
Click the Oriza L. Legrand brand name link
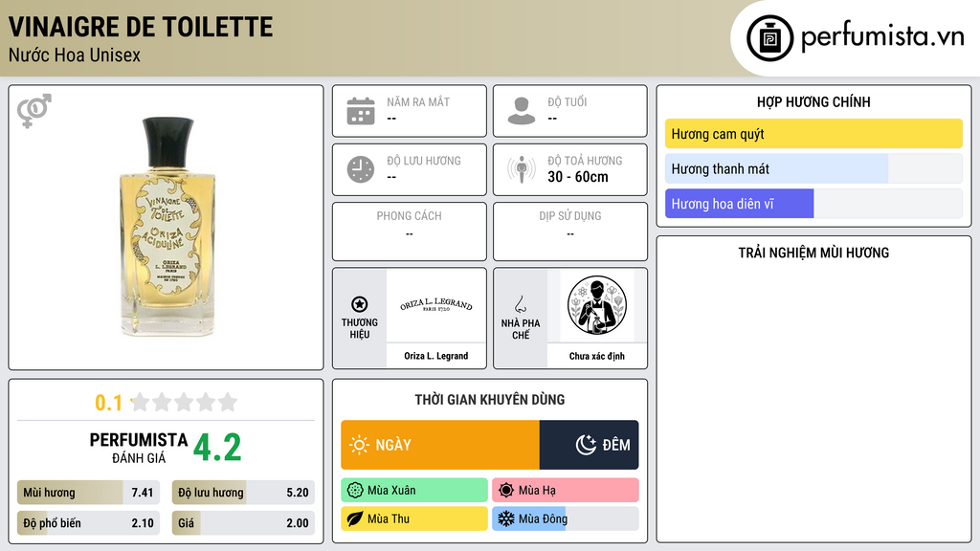(436, 356)
